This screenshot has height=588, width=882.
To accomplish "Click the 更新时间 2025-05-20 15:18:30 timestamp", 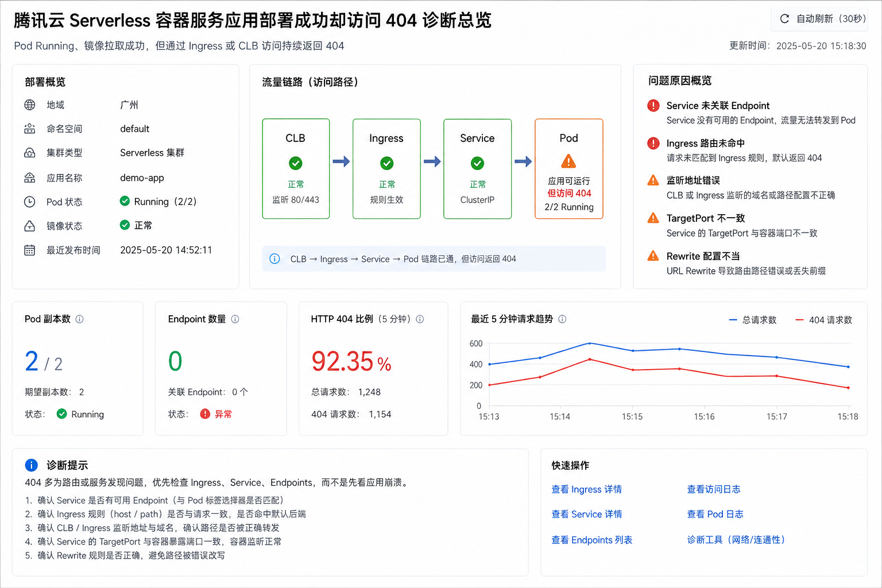I will [798, 46].
